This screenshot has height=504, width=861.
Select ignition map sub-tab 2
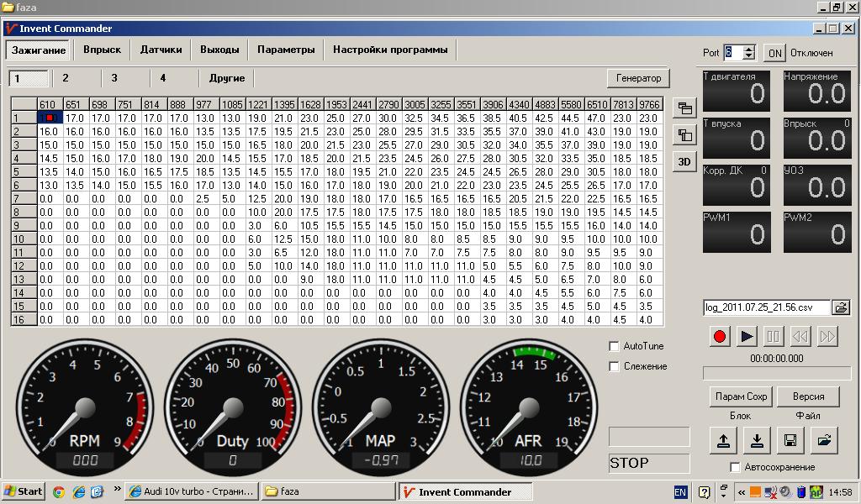point(77,78)
